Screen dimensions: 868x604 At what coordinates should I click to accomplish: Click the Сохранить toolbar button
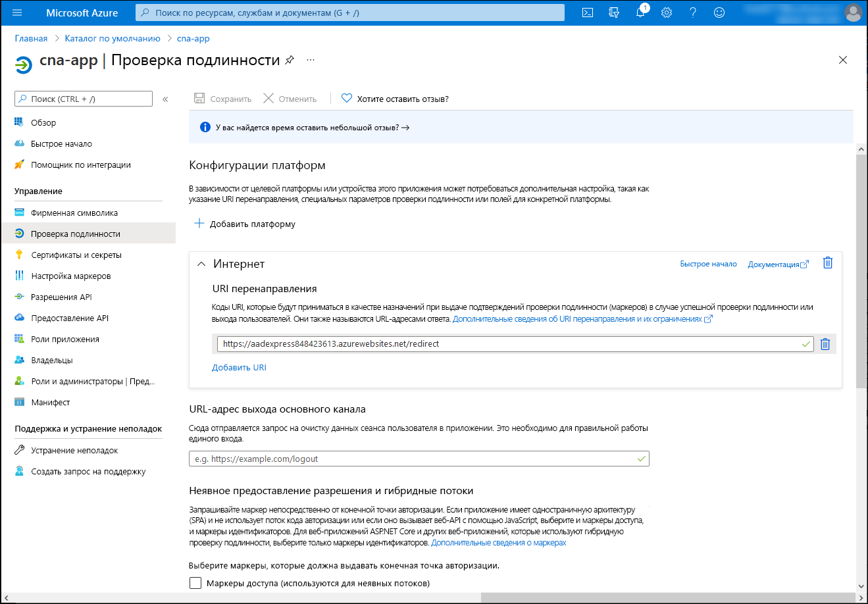(223, 99)
